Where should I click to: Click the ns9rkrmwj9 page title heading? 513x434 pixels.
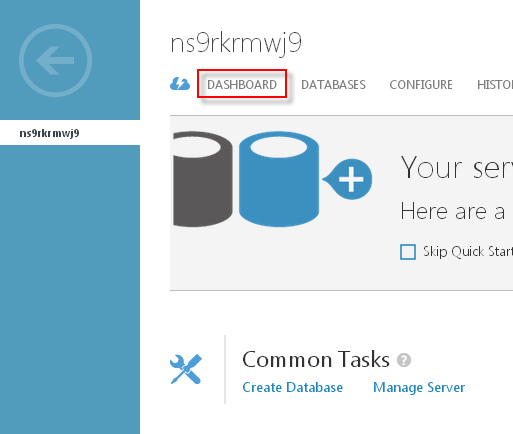click(x=236, y=44)
